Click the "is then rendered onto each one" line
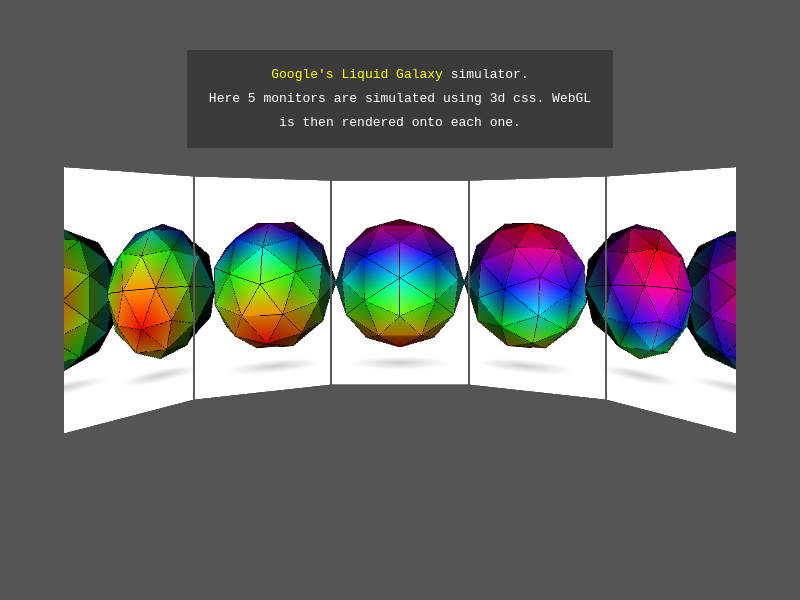The height and width of the screenshot is (600, 800). click(x=400, y=122)
